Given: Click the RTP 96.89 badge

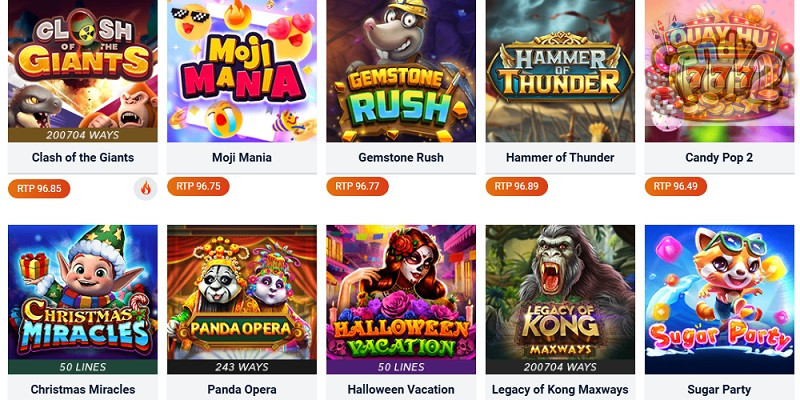Looking at the screenshot, I should coord(517,186).
